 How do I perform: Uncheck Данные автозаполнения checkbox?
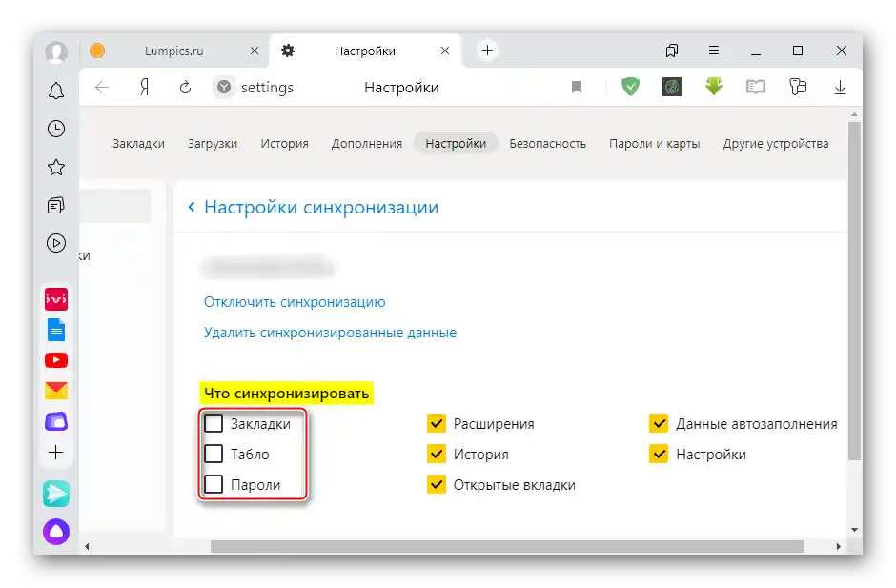[659, 423]
